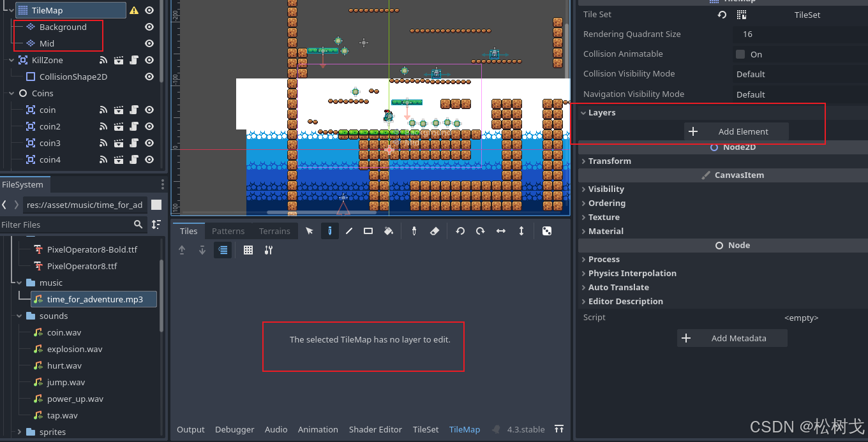
Task: Enable Collision Animatable checkbox
Action: (740, 54)
